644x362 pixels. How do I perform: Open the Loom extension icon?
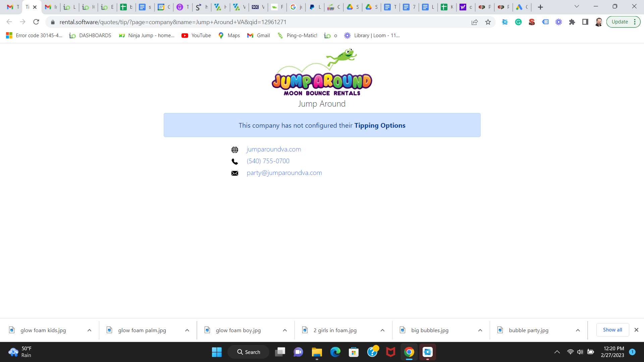558,22
